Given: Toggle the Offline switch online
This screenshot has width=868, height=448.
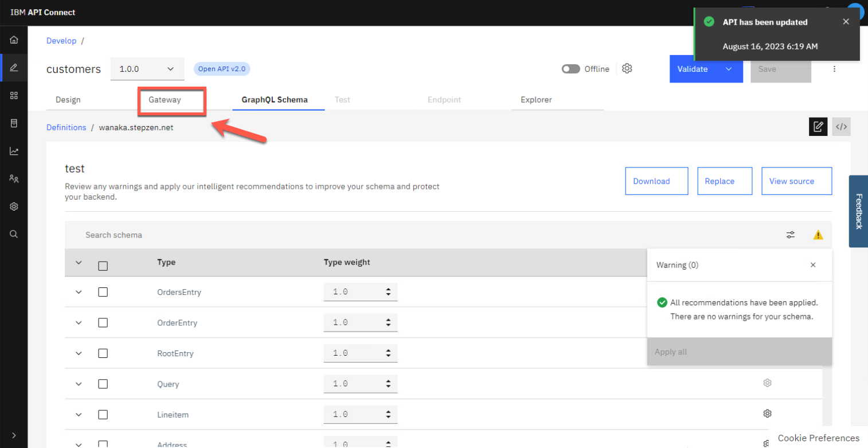Looking at the screenshot, I should pos(570,69).
